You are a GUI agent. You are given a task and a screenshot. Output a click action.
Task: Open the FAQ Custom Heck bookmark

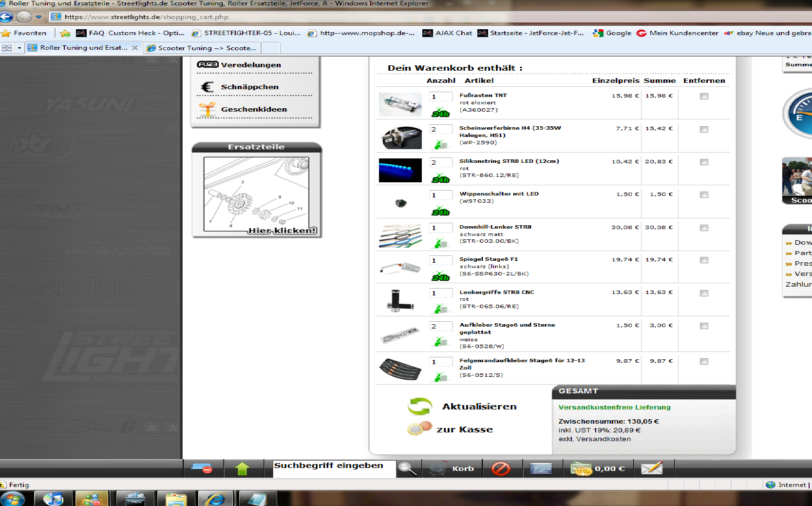point(131,33)
